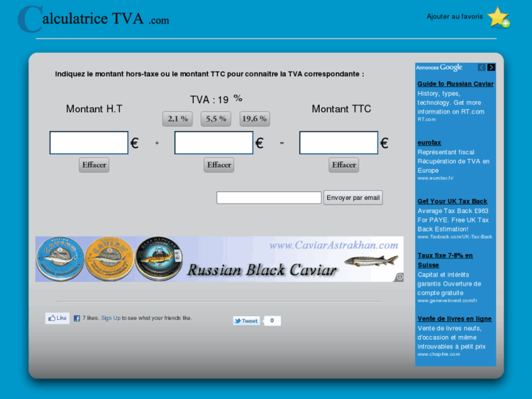Open the Vente de livres en ligne ad
The height and width of the screenshot is (399, 532).
(x=454, y=319)
